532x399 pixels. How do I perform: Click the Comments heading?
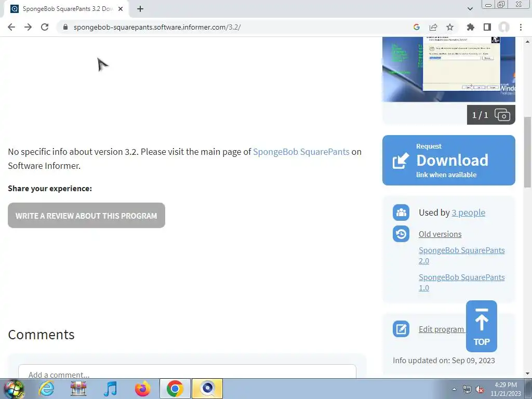(x=41, y=335)
